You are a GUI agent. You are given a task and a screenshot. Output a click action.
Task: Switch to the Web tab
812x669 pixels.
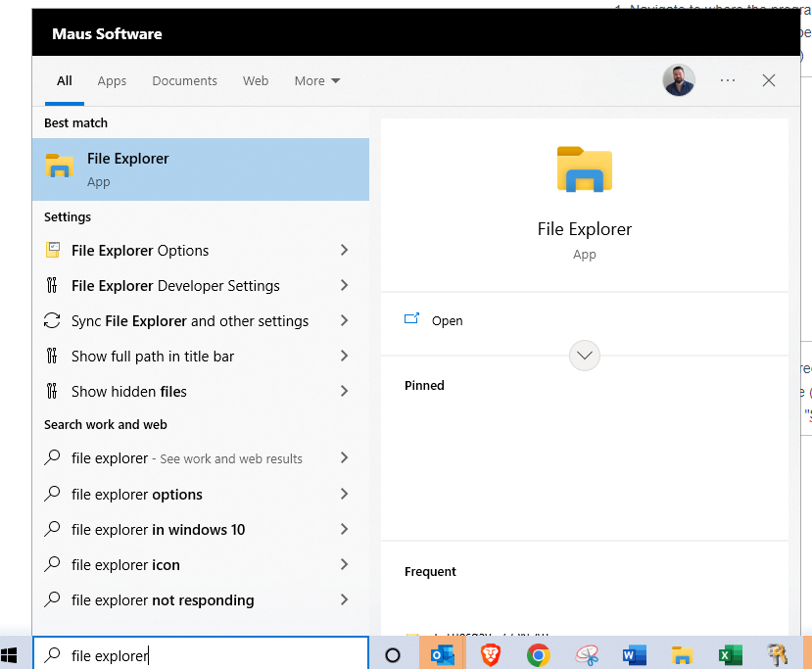pyautogui.click(x=256, y=80)
